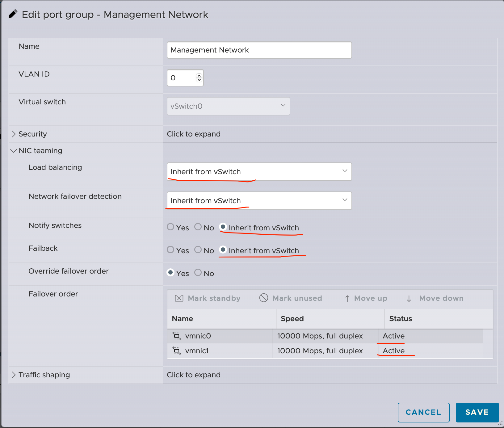Screen dimensions: 504x428
Task: Click the chevron on the Load balancing dropdown
Action: pos(345,171)
